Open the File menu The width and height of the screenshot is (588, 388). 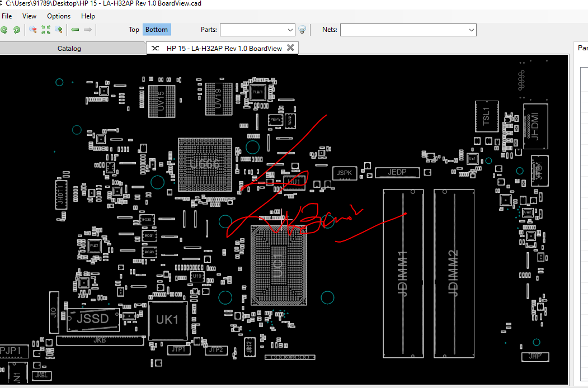(x=7, y=16)
